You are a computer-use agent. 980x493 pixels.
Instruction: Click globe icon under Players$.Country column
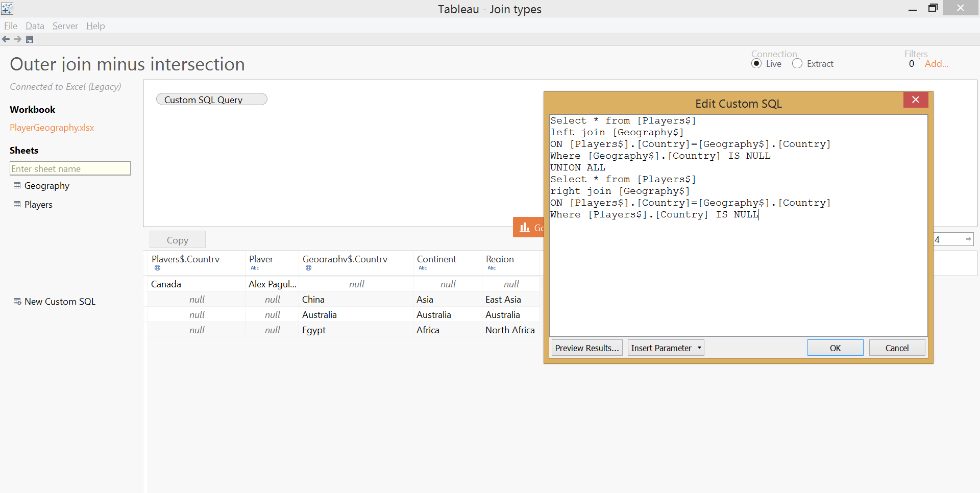[x=157, y=268]
